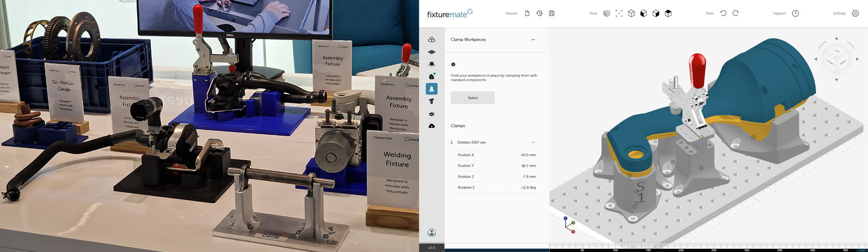Click the cloud upload icon in sidebar
Screen dimensions: 868x252
(x=432, y=40)
